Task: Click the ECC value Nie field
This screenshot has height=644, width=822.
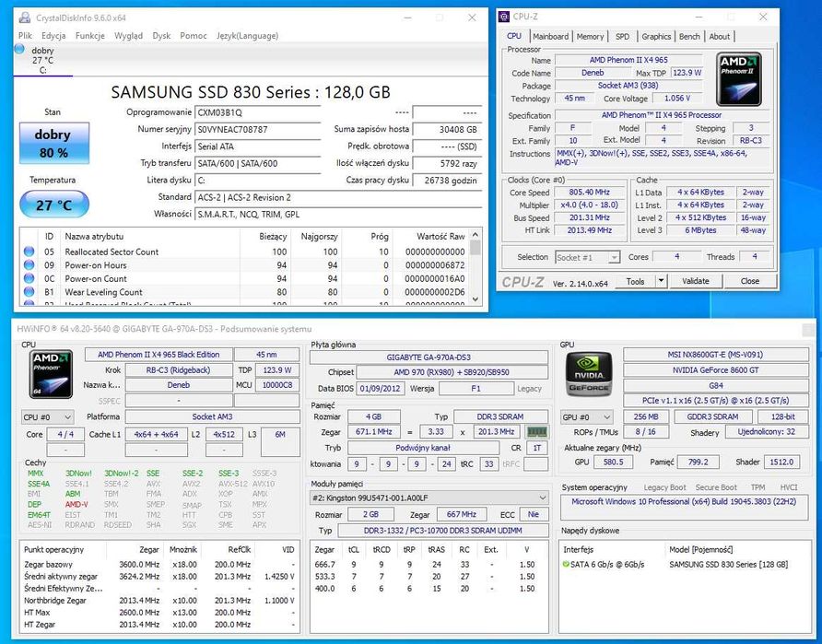Action: pyautogui.click(x=534, y=515)
